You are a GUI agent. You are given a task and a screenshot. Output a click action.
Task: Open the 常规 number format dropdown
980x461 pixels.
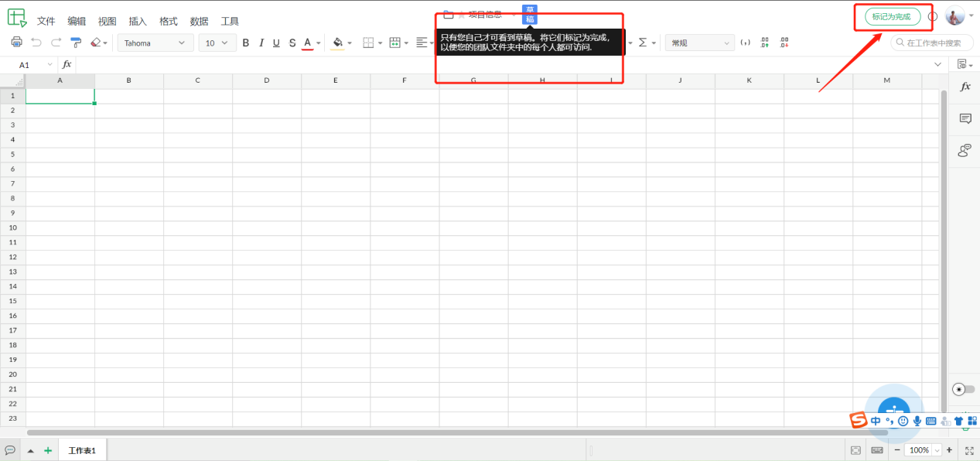point(699,43)
